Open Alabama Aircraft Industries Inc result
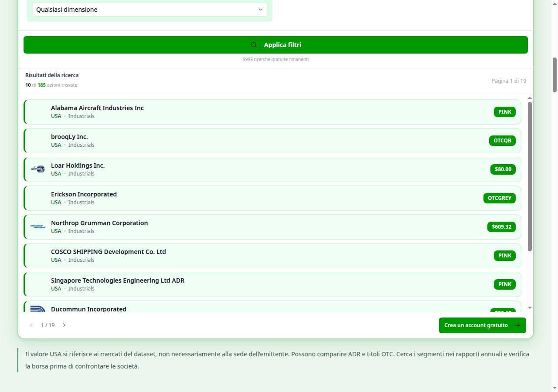This screenshot has width=558, height=392. (272, 112)
